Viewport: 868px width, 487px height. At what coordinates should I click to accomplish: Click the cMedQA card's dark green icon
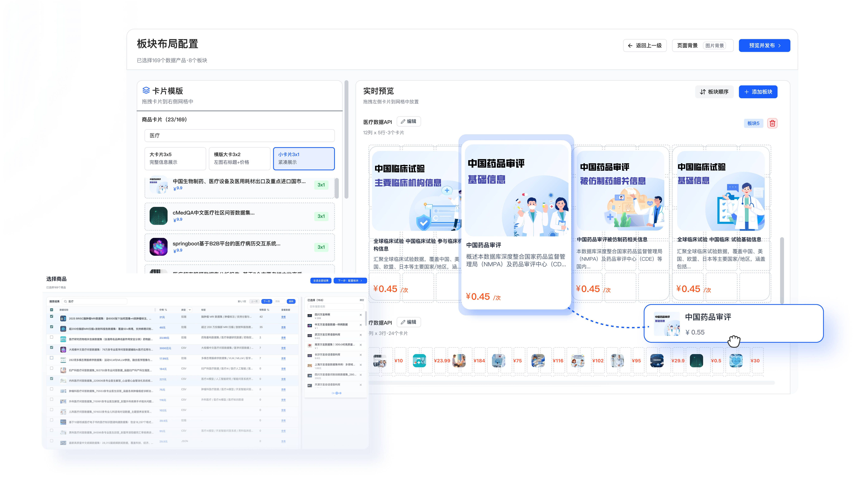coord(158,216)
